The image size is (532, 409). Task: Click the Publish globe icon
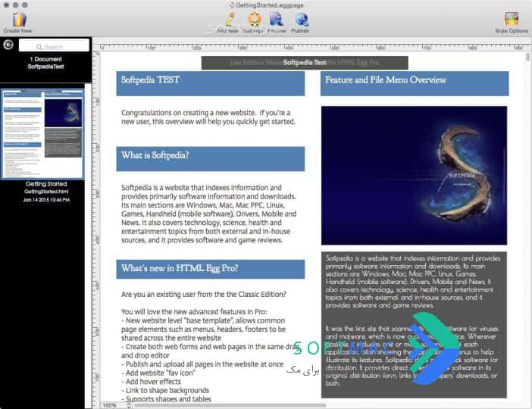tap(301, 20)
